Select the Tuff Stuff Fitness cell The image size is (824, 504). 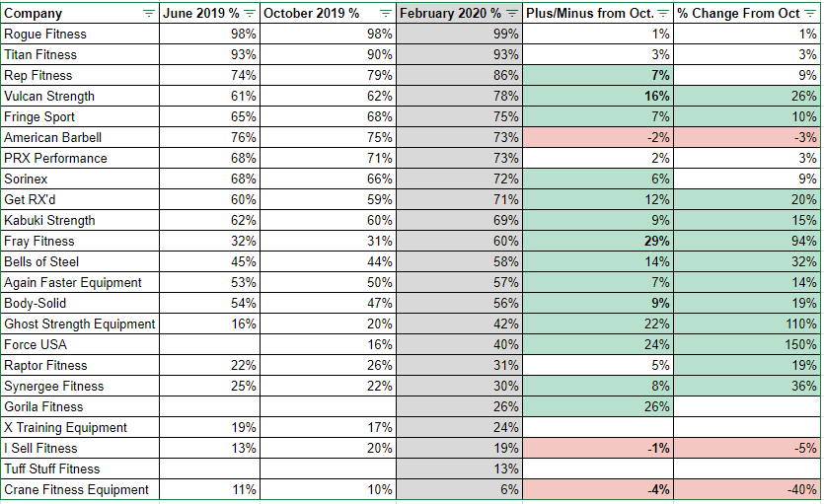coord(51,468)
